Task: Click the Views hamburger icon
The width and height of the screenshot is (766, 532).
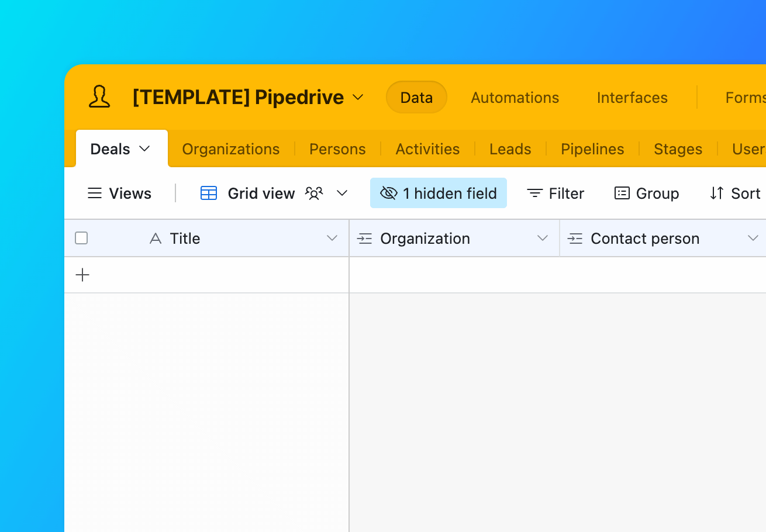Action: [x=94, y=194]
